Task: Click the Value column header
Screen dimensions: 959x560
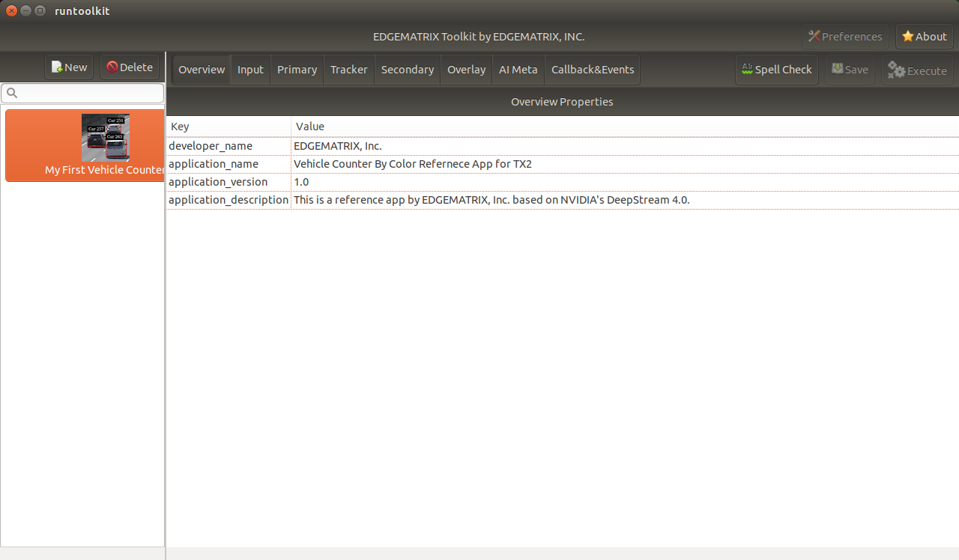Action: pyautogui.click(x=625, y=127)
